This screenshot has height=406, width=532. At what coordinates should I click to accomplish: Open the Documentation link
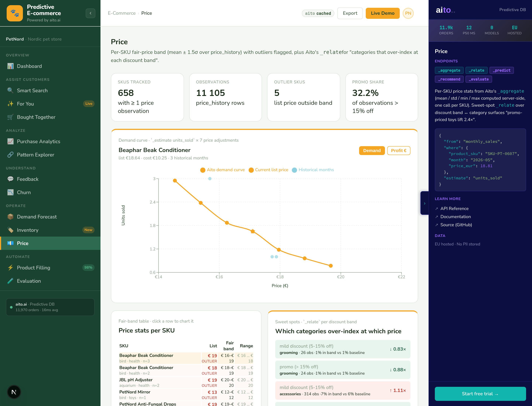[x=456, y=217]
